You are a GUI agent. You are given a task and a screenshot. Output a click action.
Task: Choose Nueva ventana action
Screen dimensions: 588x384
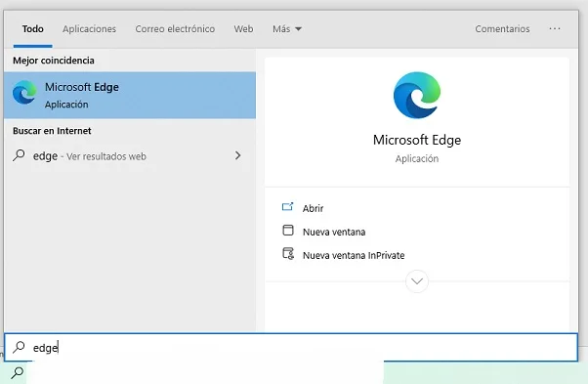click(334, 233)
